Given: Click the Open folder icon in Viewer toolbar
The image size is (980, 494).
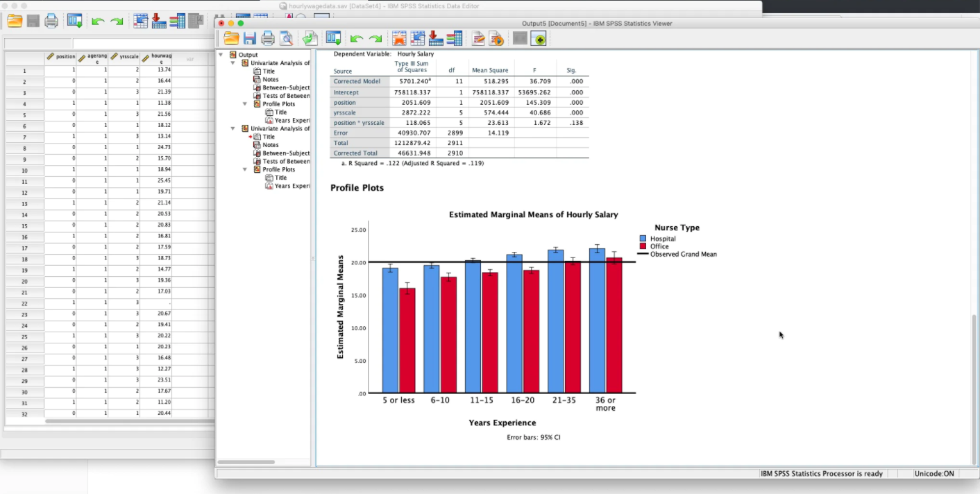Looking at the screenshot, I should [x=231, y=39].
